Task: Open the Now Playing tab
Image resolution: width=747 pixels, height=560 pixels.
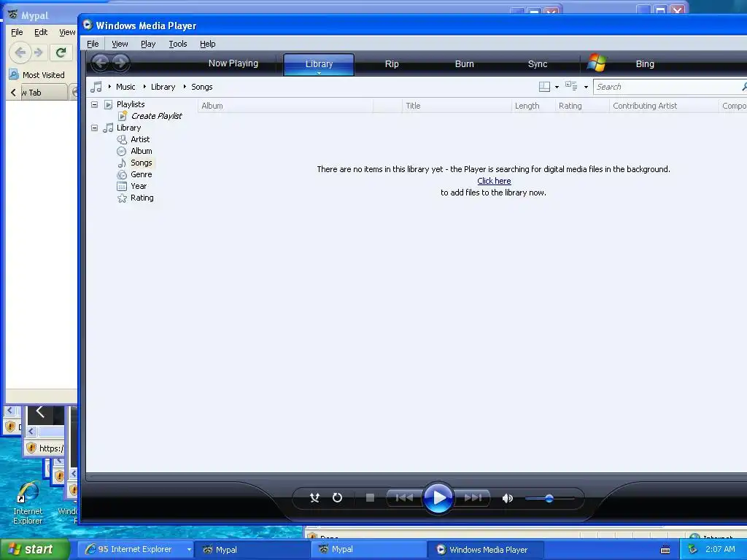Action: click(x=233, y=63)
